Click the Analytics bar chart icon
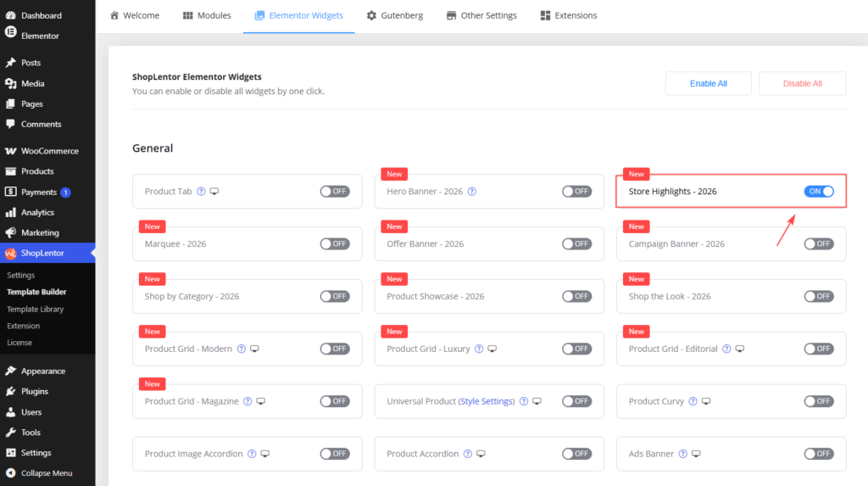The width and height of the screenshot is (868, 486). [x=10, y=212]
